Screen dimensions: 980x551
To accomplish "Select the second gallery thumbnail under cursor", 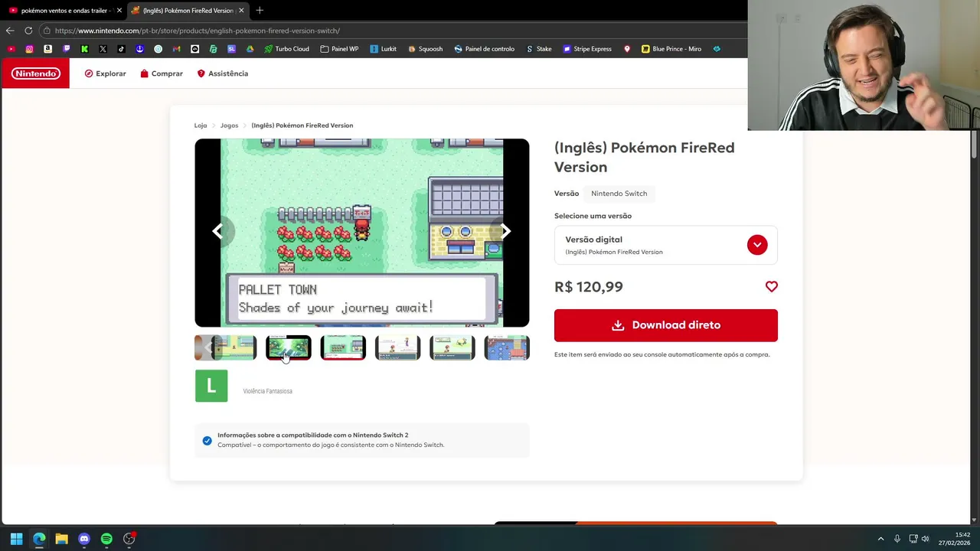I will click(289, 348).
